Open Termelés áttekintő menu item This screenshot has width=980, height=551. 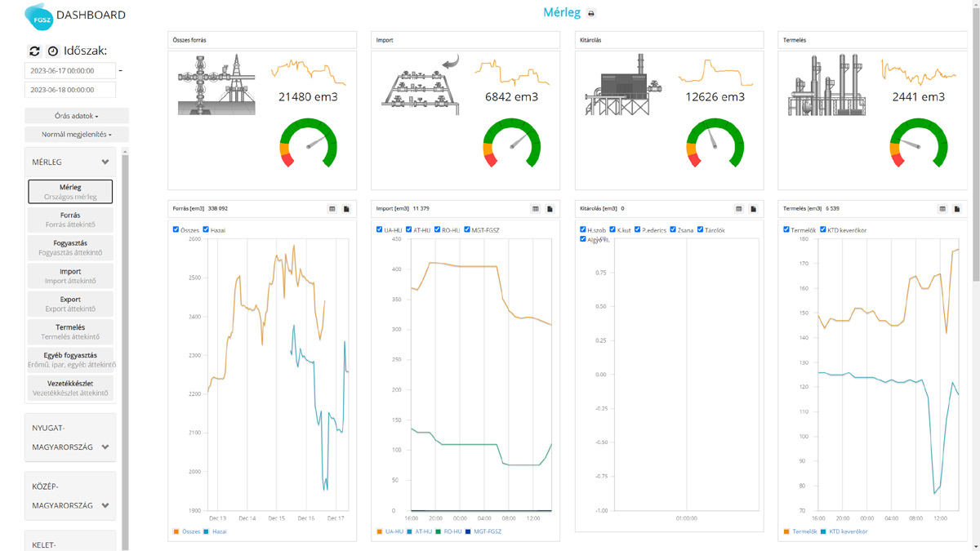pos(70,331)
